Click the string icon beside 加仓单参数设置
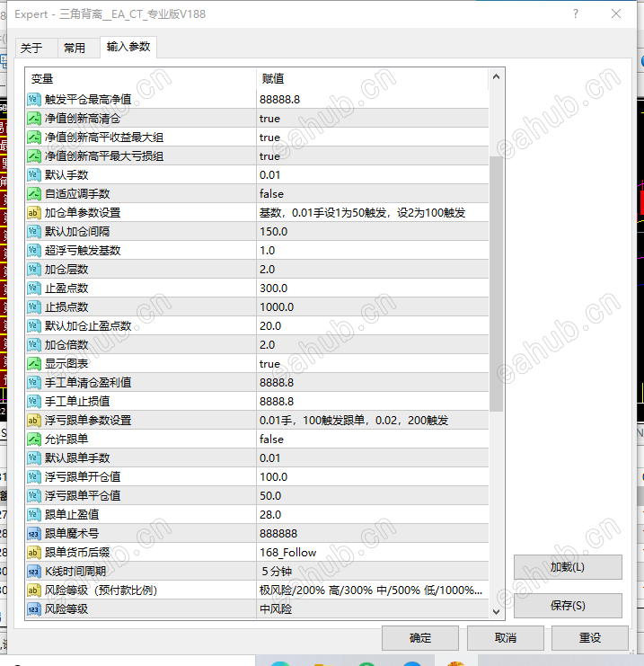 click(x=34, y=213)
